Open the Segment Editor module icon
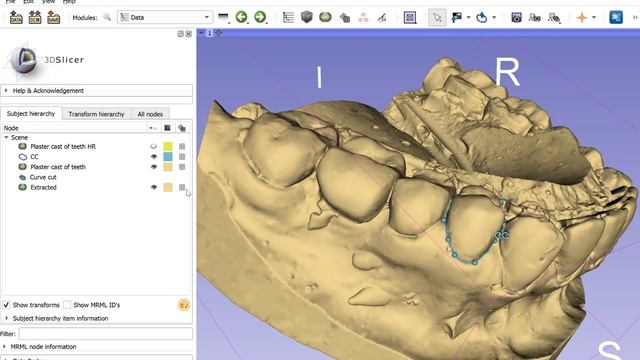 click(x=382, y=18)
